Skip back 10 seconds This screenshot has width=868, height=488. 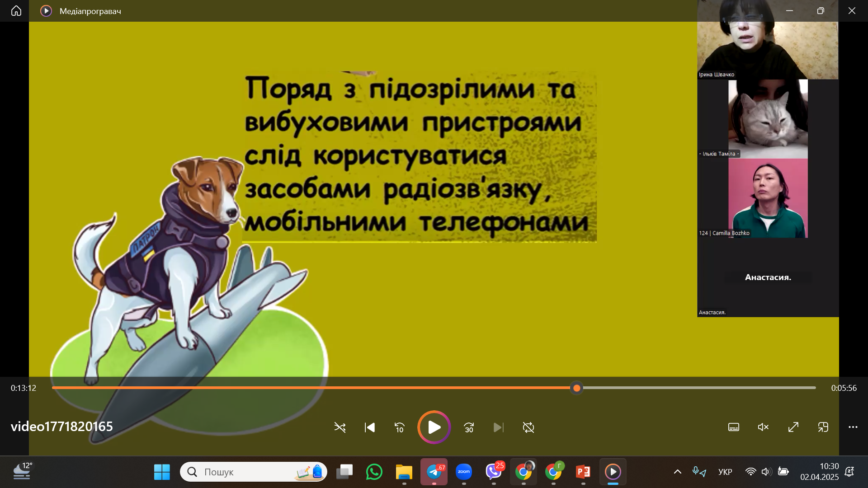tap(400, 427)
